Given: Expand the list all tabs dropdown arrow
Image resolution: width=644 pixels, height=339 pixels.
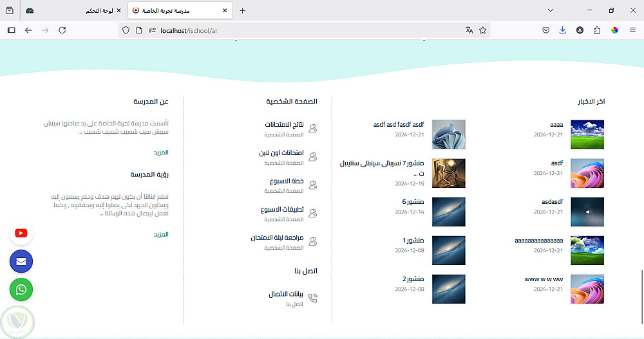Looking at the screenshot, I should point(551,11).
